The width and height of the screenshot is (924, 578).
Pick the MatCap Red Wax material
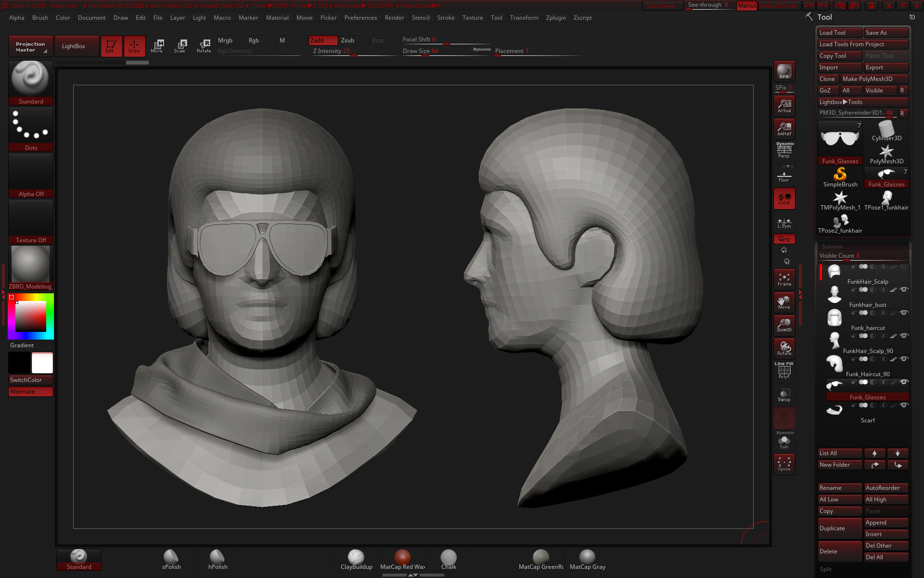(x=402, y=560)
